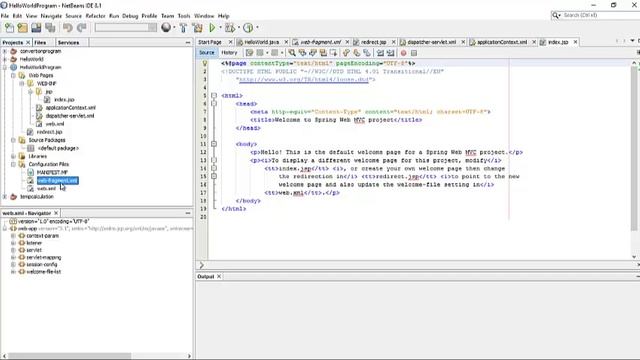The width and height of the screenshot is (640, 360).
Task: Click the Debug Project icon
Action: point(230,28)
